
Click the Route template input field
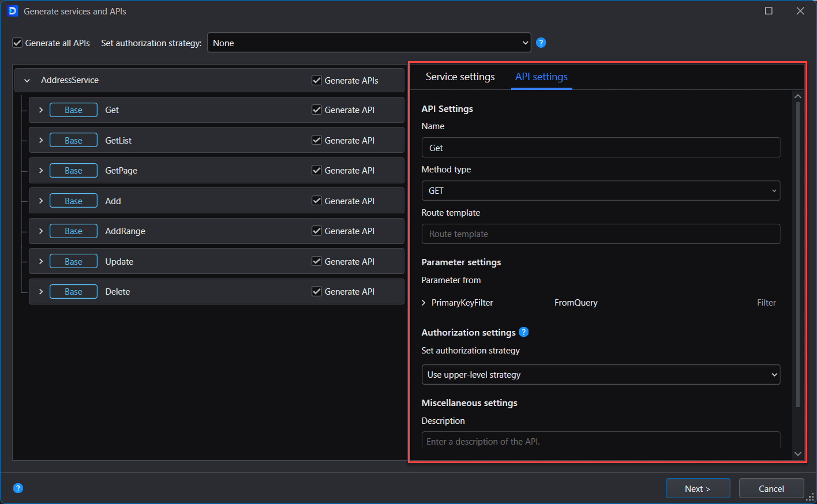601,234
